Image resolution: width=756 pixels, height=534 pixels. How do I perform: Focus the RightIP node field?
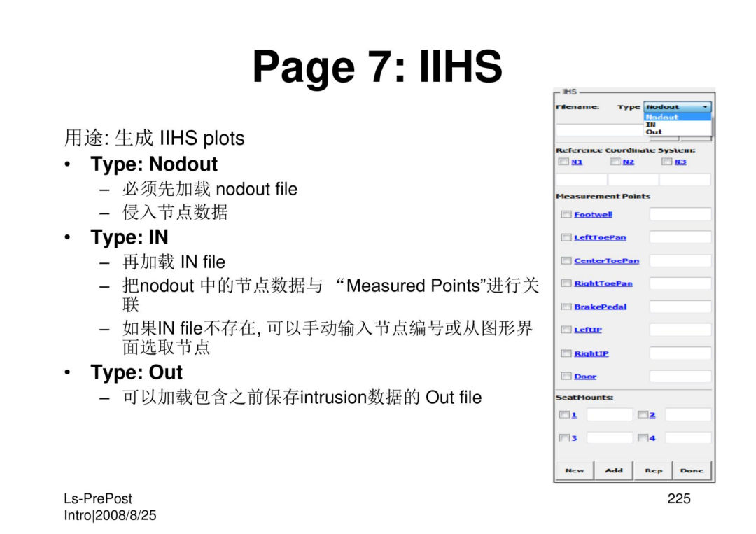pos(680,353)
